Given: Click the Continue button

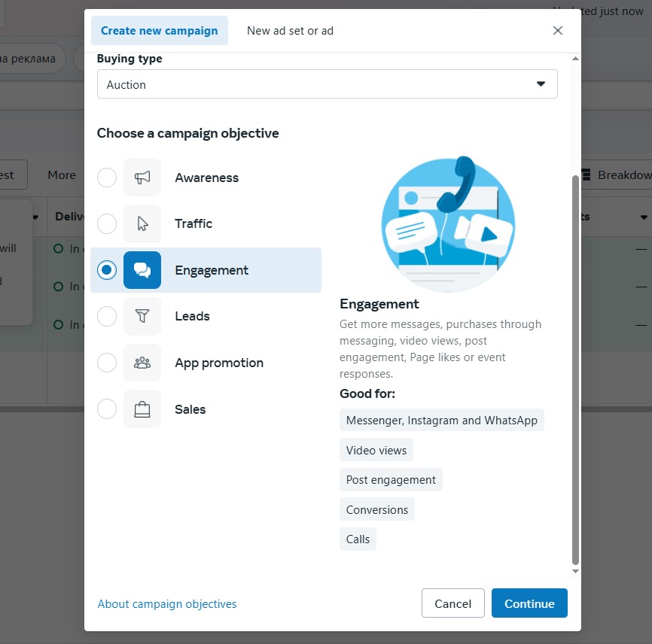Looking at the screenshot, I should (x=529, y=603).
